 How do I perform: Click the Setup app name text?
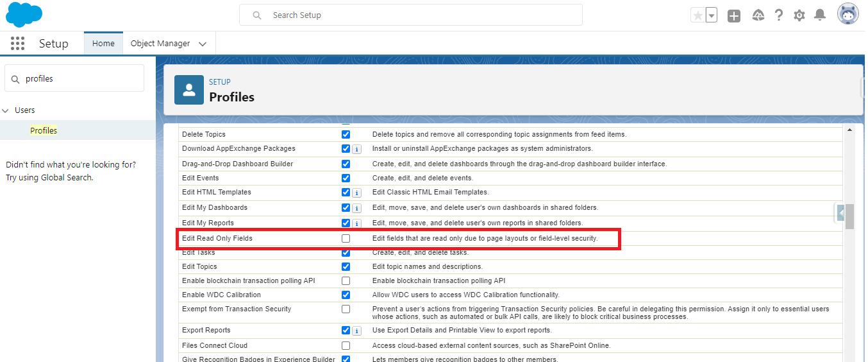point(53,44)
